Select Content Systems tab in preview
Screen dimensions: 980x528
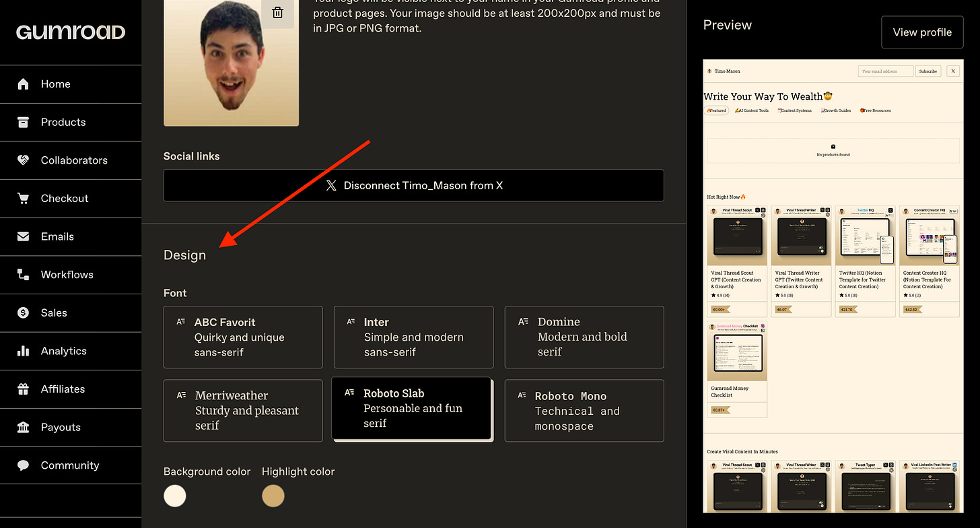794,110
